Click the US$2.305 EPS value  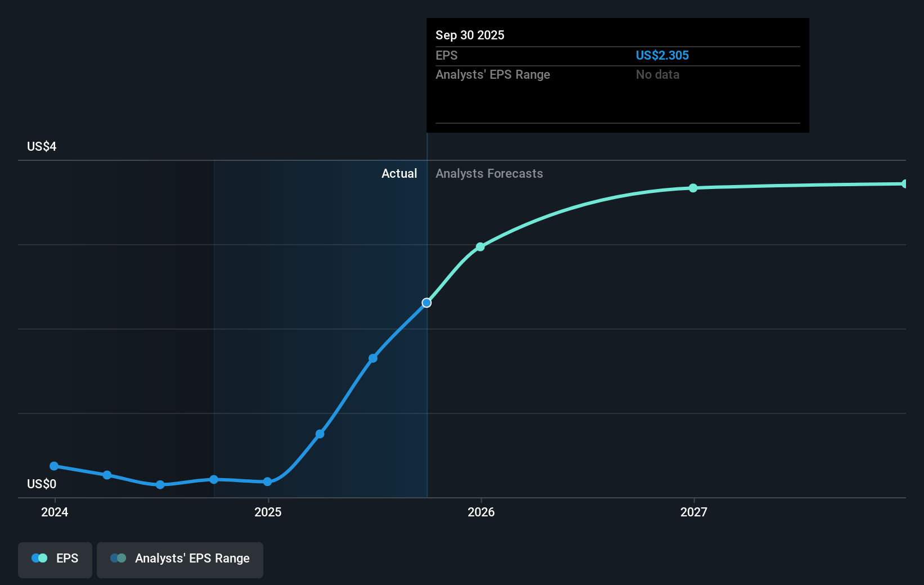(662, 55)
